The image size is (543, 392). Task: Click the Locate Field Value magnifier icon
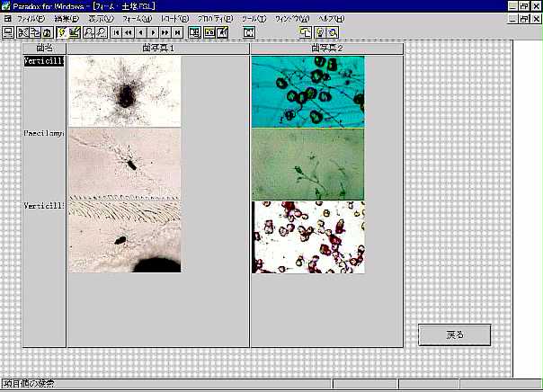tap(89, 32)
